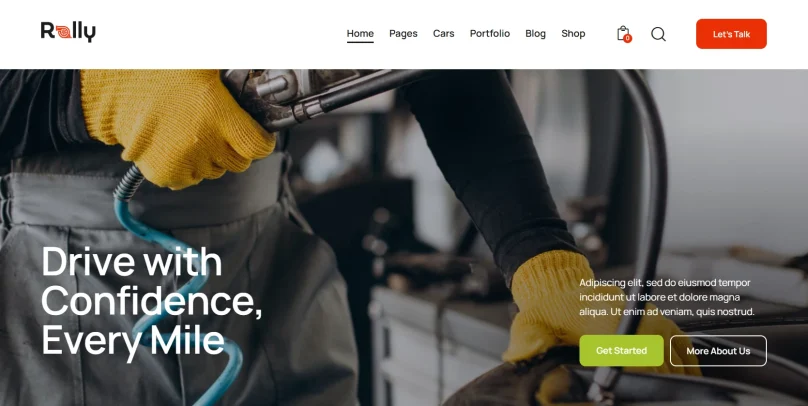Click the orange cart item count badge

pos(627,38)
